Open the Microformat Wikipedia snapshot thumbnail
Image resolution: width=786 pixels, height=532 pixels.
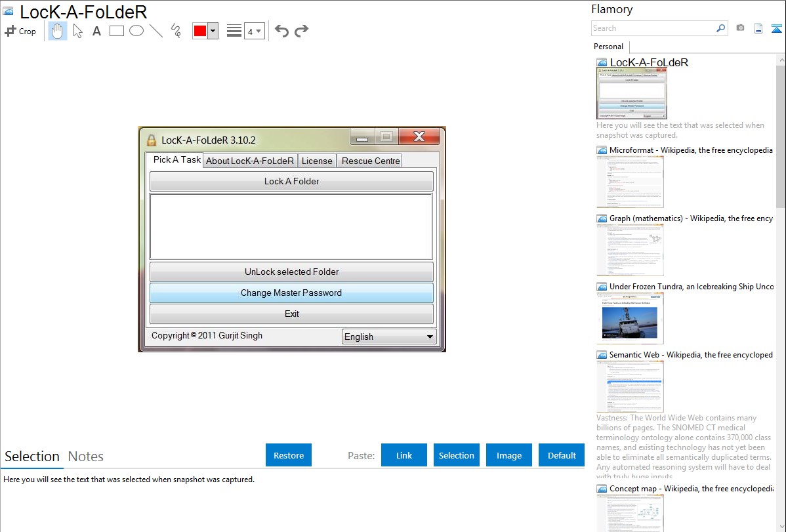coord(630,182)
